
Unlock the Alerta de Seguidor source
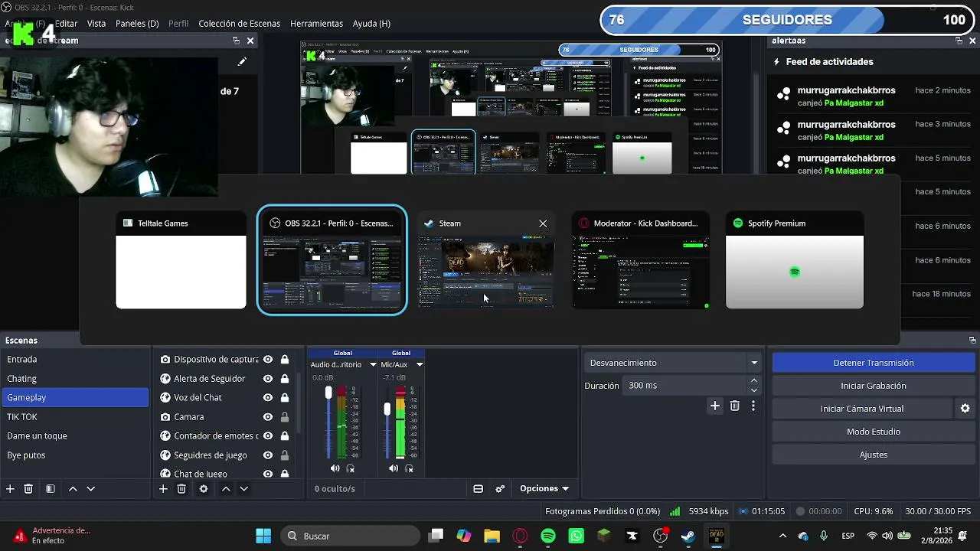click(x=285, y=379)
